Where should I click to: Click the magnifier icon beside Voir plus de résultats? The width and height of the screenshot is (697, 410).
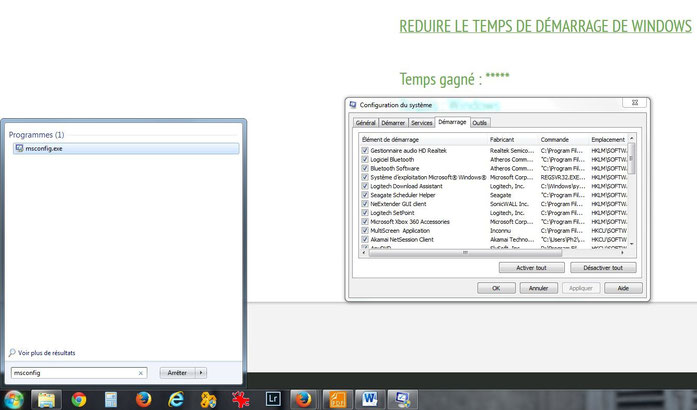(x=12, y=353)
